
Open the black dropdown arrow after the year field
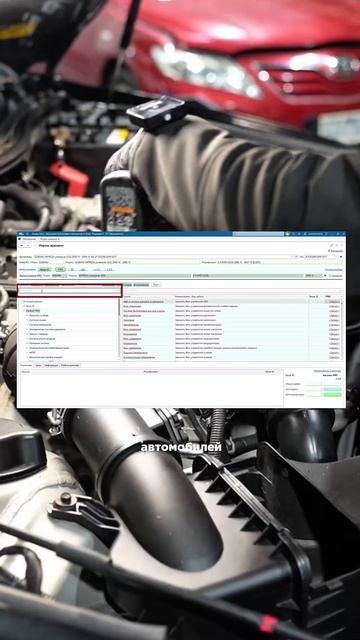coord(325,276)
